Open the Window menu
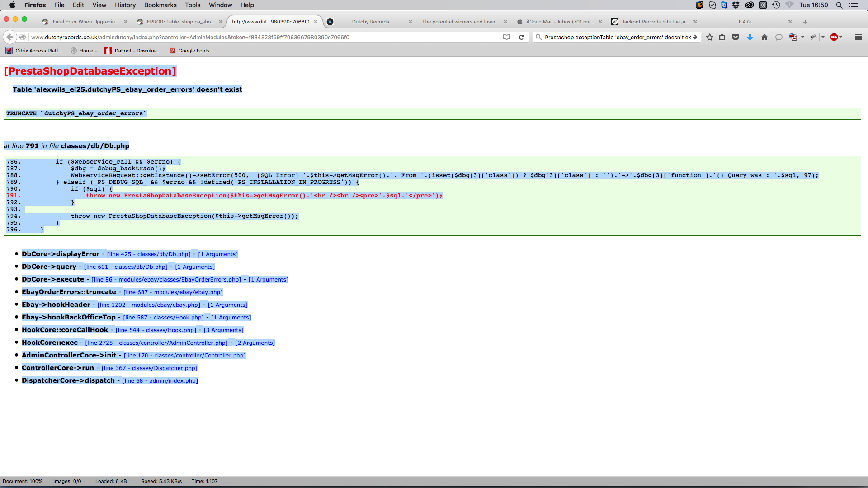Image resolution: width=868 pixels, height=488 pixels. tap(221, 5)
